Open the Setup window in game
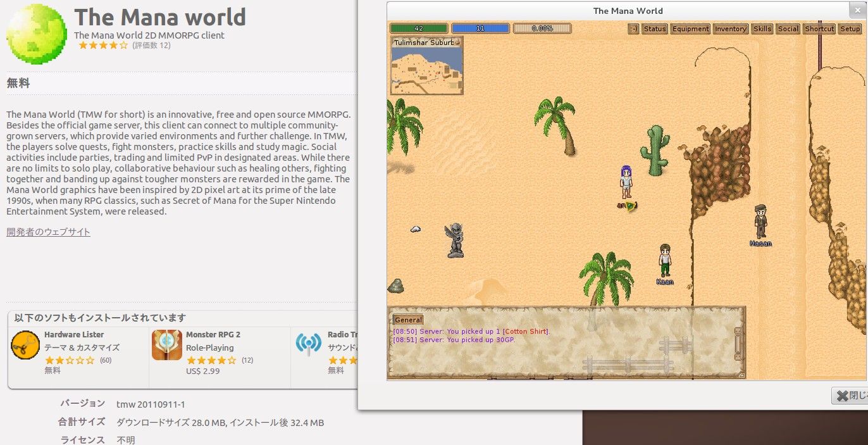Image resolution: width=868 pixels, height=445 pixels. click(x=850, y=28)
